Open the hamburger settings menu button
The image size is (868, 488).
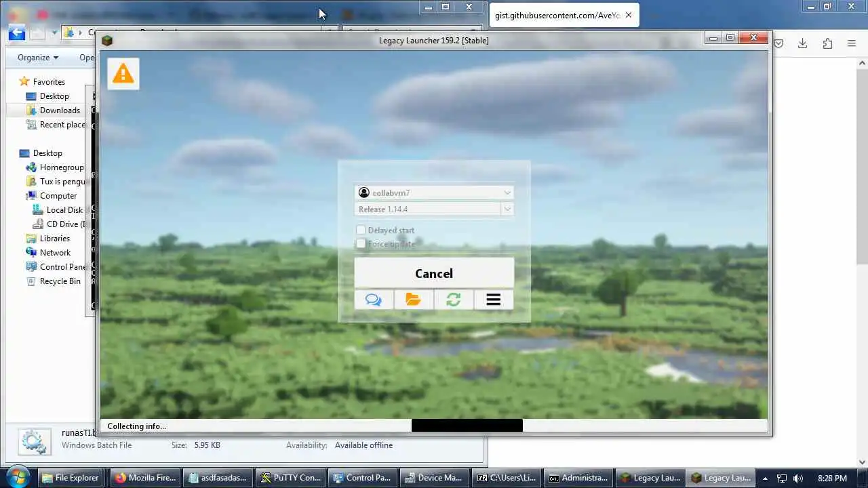[x=494, y=300]
